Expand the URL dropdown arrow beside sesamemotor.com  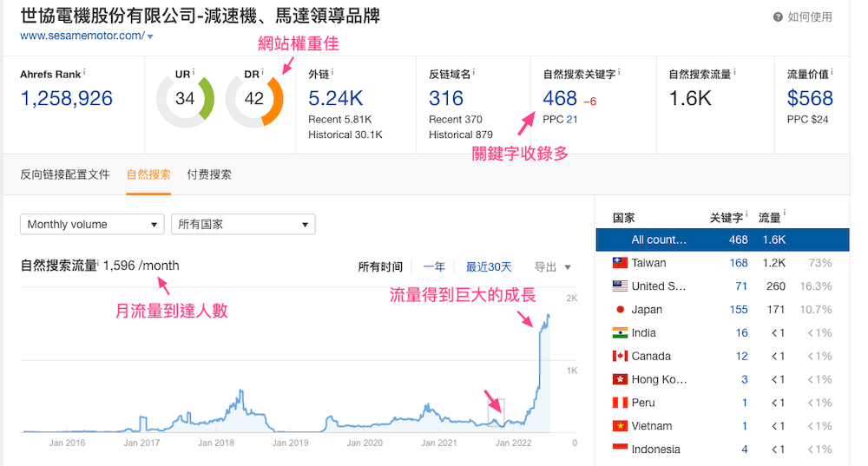click(x=150, y=36)
